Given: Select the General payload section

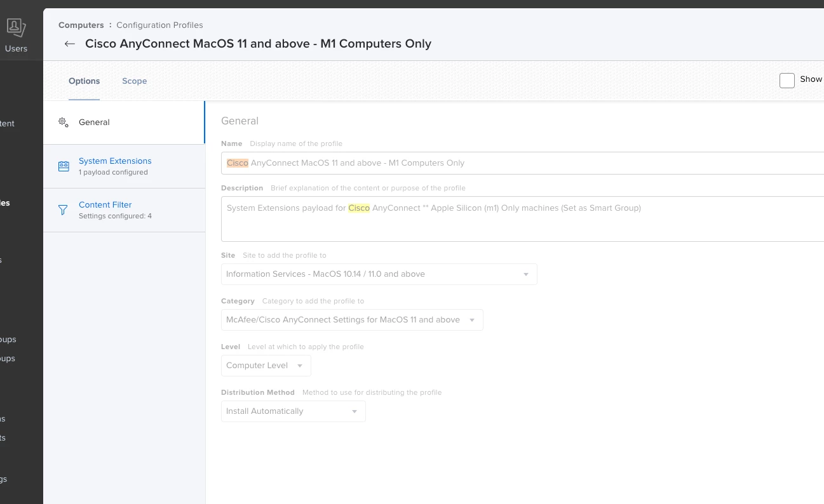Looking at the screenshot, I should 124,122.
